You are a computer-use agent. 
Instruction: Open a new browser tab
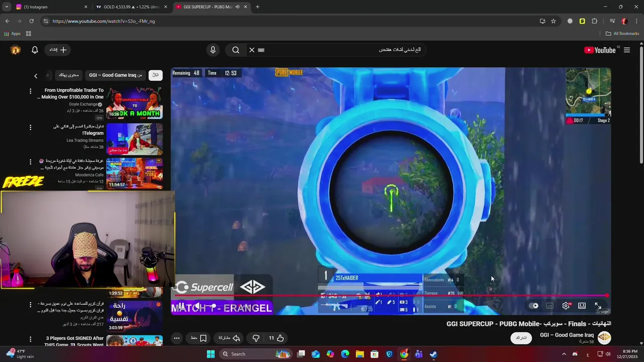click(x=258, y=7)
